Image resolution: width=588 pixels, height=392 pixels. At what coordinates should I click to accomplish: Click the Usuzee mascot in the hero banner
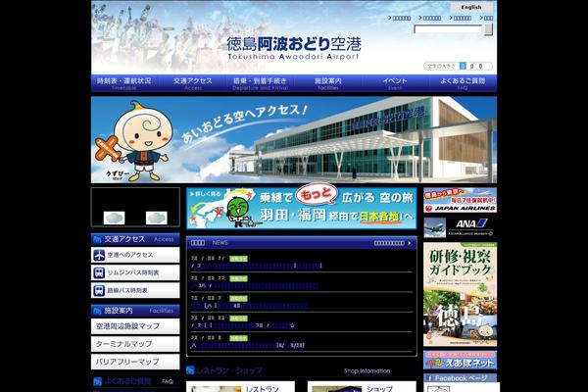point(134,141)
